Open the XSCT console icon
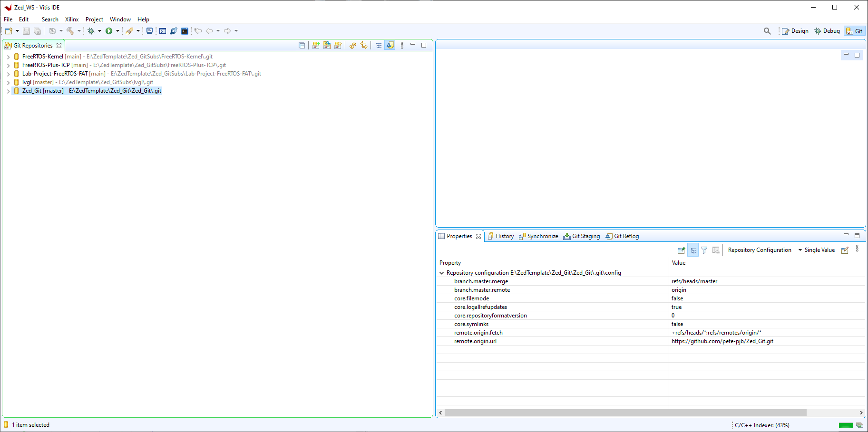The height and width of the screenshot is (432, 868). (163, 31)
